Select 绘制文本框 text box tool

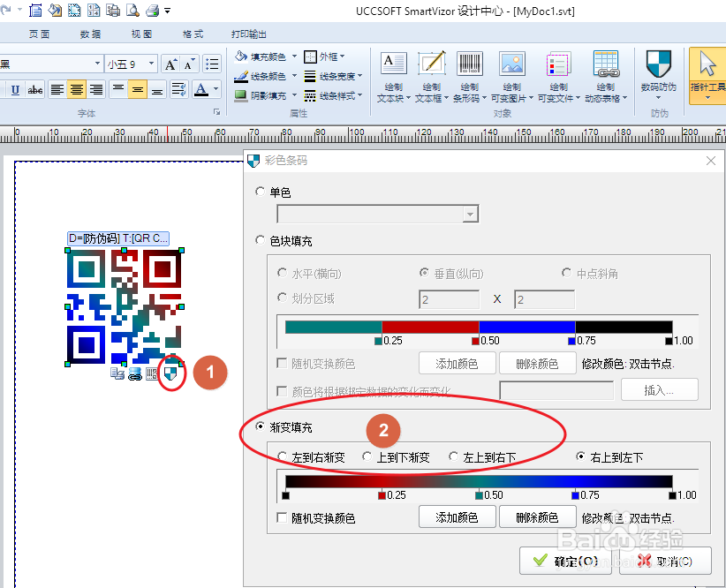(x=432, y=77)
